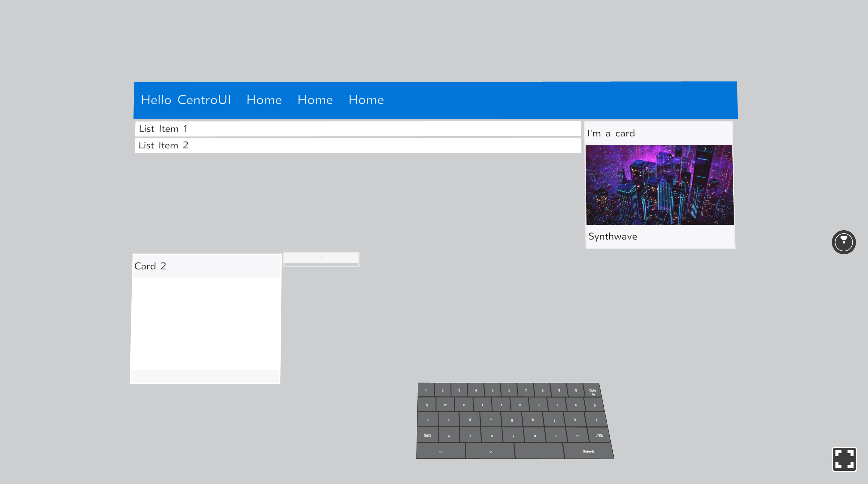Screen dimensions: 868x484
Task: Click the round dark inspector icon
Action: click(x=843, y=242)
